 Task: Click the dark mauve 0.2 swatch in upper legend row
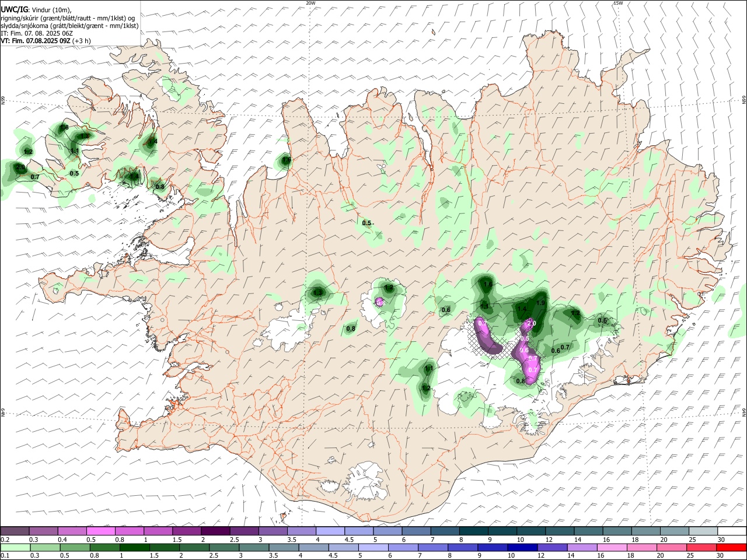[15, 531]
